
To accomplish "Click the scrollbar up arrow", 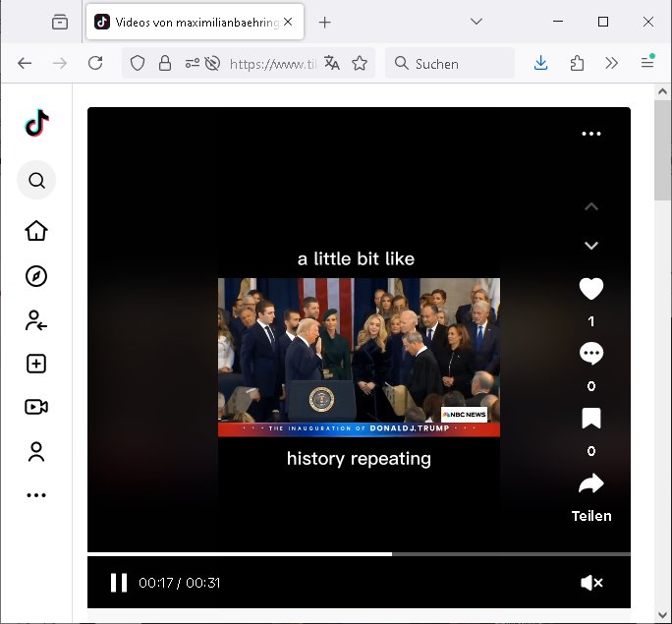I will pyautogui.click(x=662, y=91).
